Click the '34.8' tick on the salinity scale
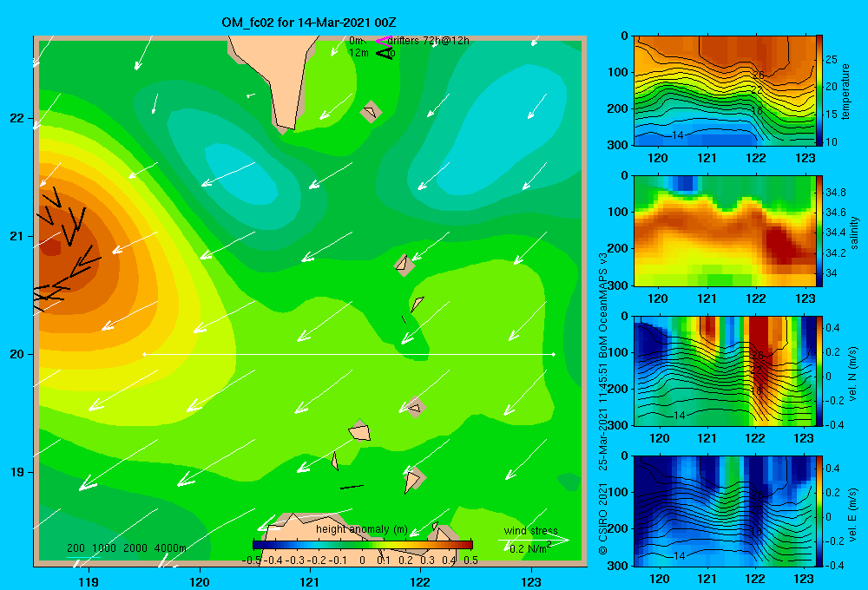868x590 pixels. click(835, 193)
